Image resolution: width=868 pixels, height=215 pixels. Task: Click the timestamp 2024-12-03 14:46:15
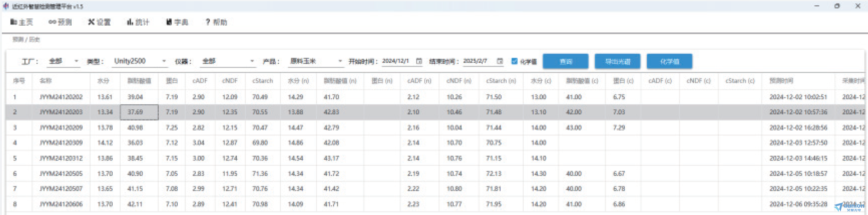798,158
